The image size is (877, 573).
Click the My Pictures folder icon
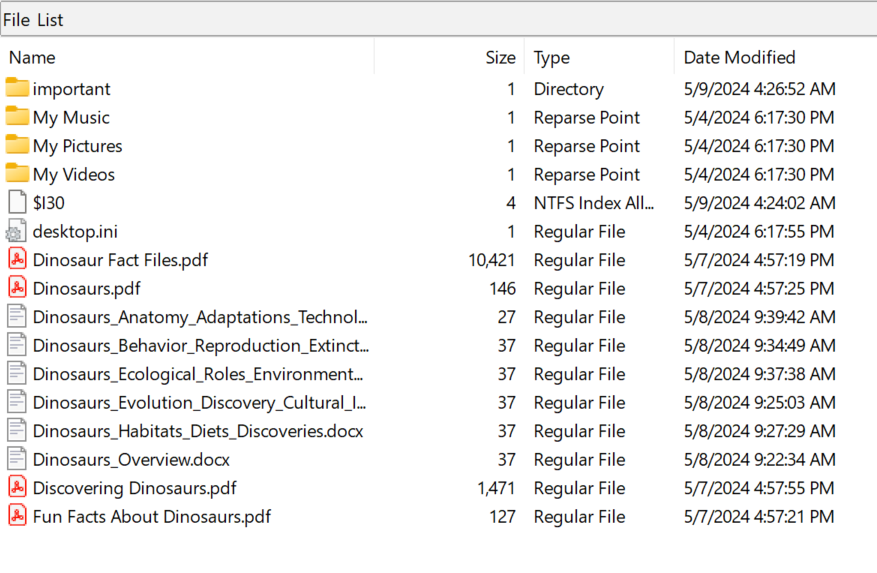pos(17,146)
